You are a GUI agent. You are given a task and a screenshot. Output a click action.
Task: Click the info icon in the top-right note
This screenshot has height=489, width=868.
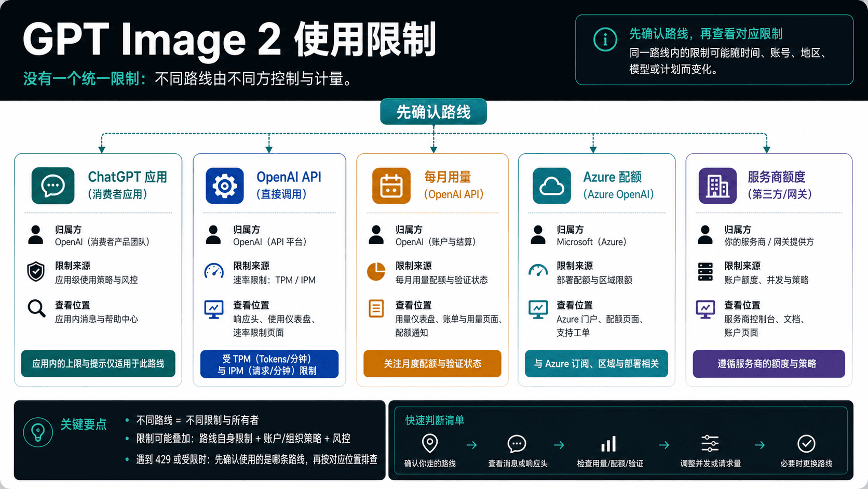(605, 39)
